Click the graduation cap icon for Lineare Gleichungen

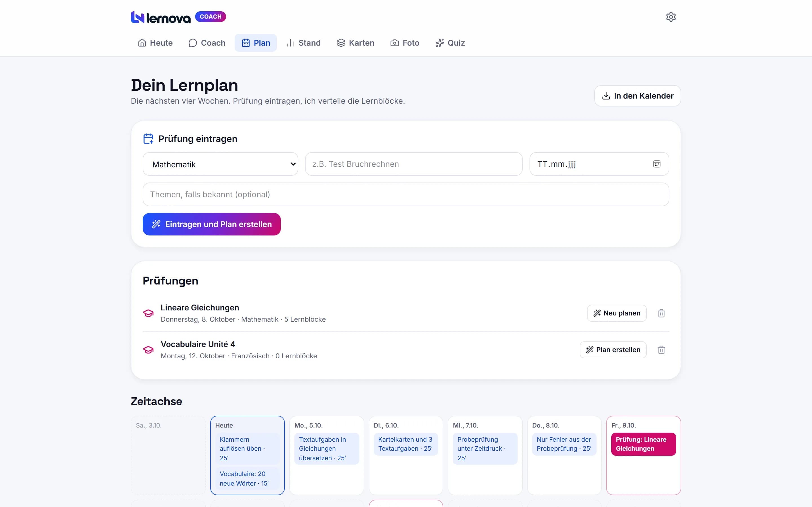pos(148,313)
